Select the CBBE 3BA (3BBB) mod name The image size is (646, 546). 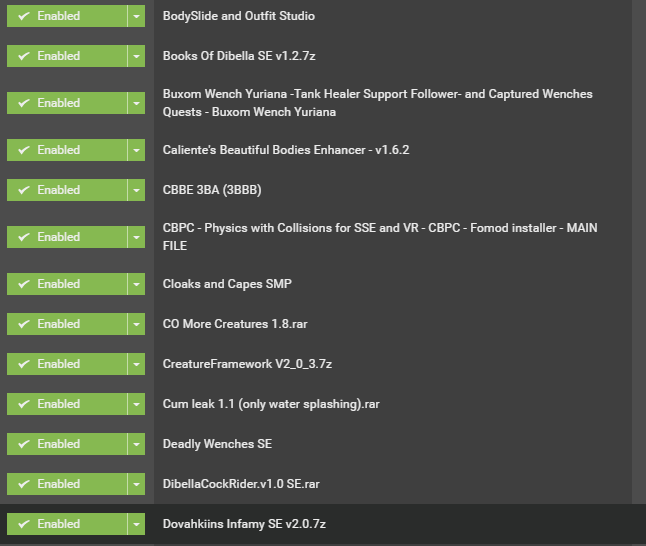pos(212,190)
